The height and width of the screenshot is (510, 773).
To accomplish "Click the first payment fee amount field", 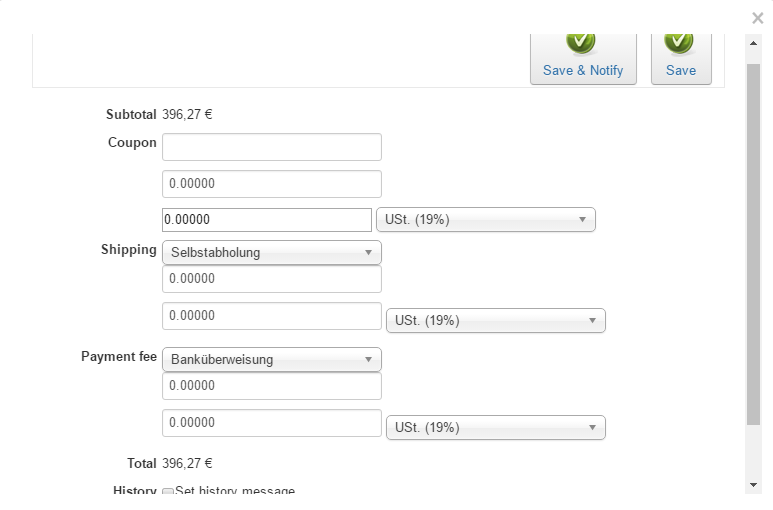I will (271, 386).
